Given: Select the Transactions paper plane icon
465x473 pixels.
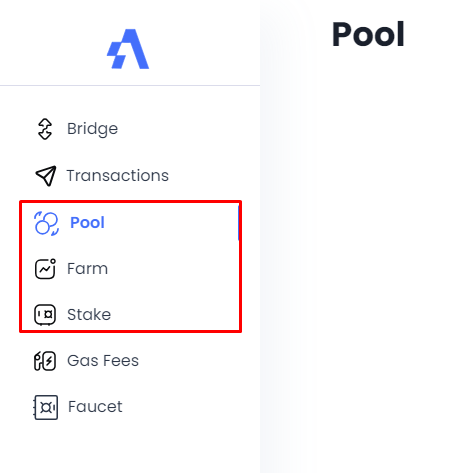Looking at the screenshot, I should [x=46, y=176].
